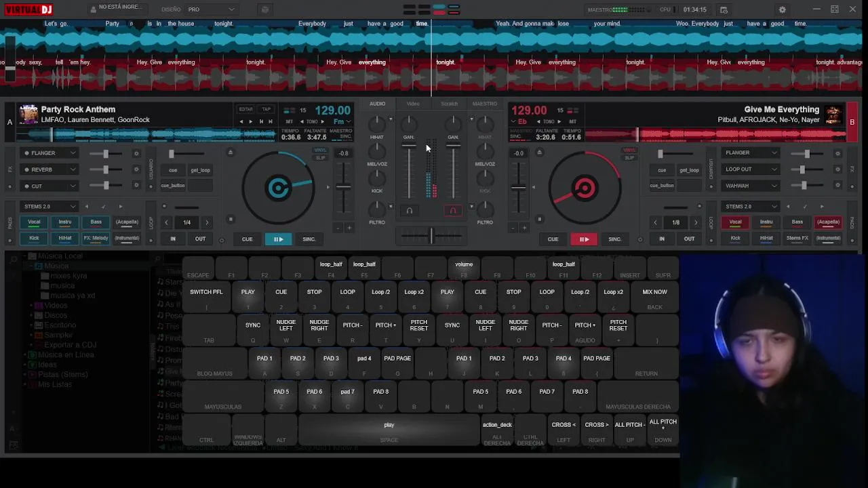Raise the key tone arrow on deck B
This screenshot has height=488, width=868.
[x=559, y=121]
